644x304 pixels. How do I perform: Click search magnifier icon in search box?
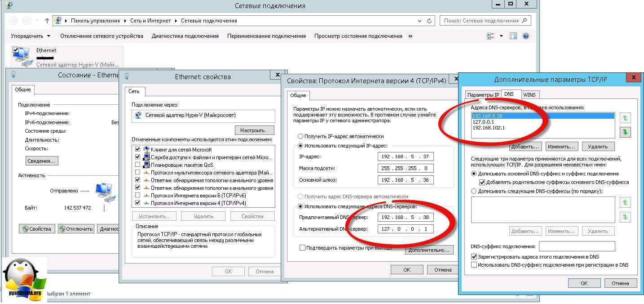tap(525, 21)
